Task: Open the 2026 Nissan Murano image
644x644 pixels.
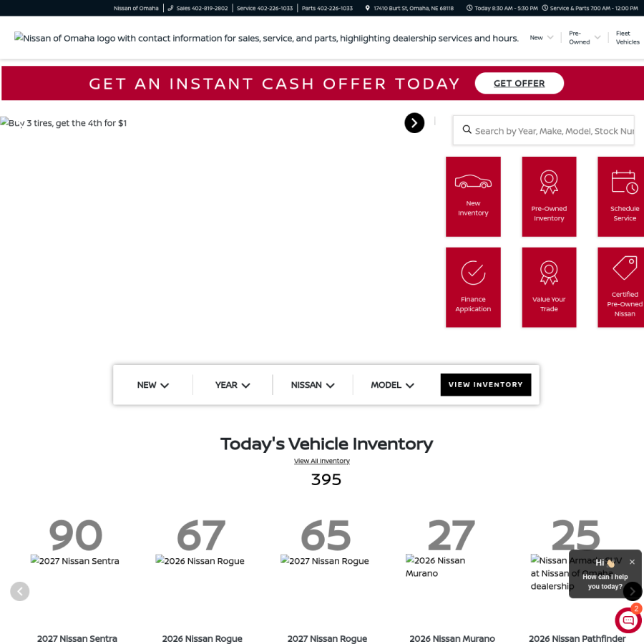Action: coord(435,567)
